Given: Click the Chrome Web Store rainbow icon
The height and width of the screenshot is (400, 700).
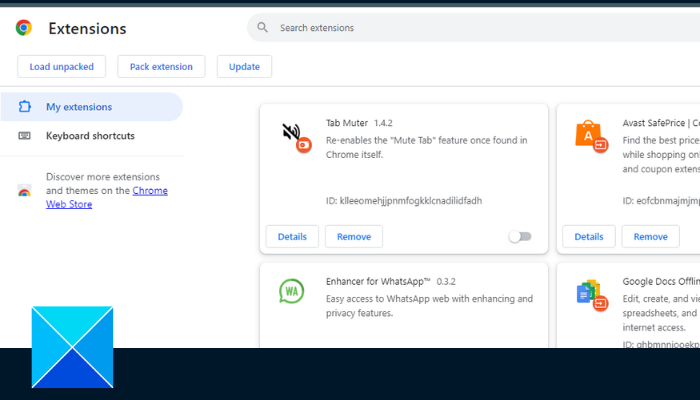Looking at the screenshot, I should click(24, 190).
